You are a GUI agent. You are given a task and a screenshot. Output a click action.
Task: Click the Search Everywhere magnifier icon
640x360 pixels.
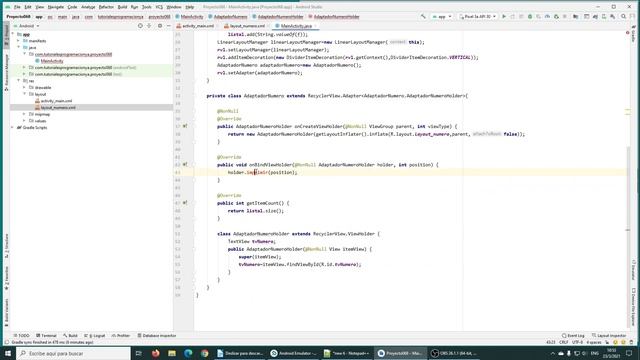[623, 17]
